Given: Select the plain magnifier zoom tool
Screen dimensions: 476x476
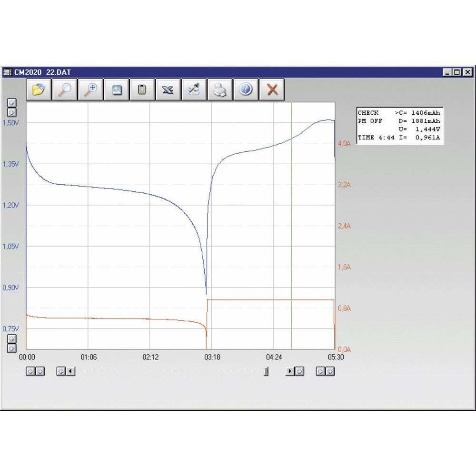Looking at the screenshot, I should [x=64, y=89].
